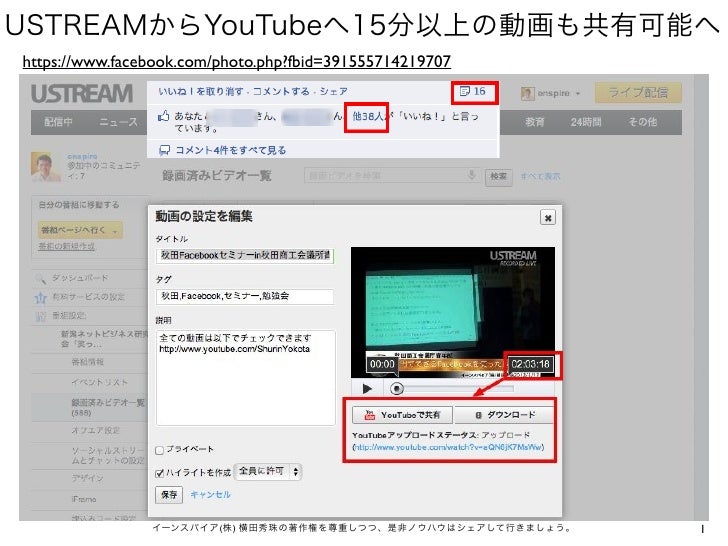Click the comment bubble icon beside コメント4件
Screen dimensions: 728x546
[164, 150]
